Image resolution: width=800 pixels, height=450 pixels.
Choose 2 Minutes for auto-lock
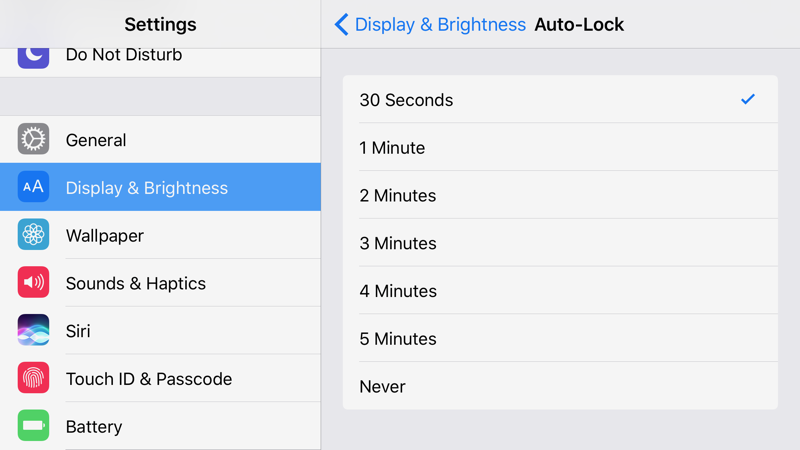tap(559, 196)
